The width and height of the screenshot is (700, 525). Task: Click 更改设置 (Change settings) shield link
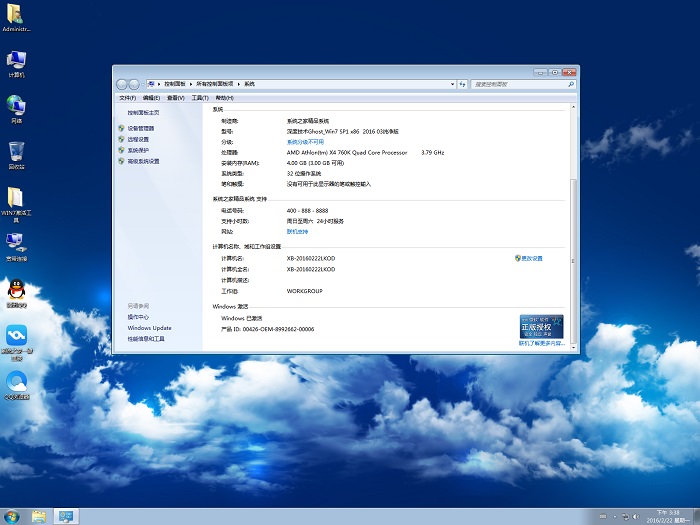531,258
